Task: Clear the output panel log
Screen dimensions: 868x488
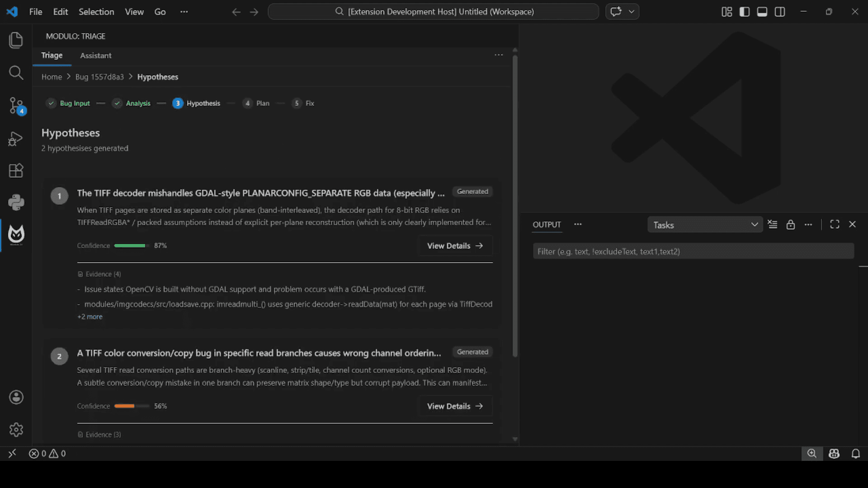Action: 773,225
